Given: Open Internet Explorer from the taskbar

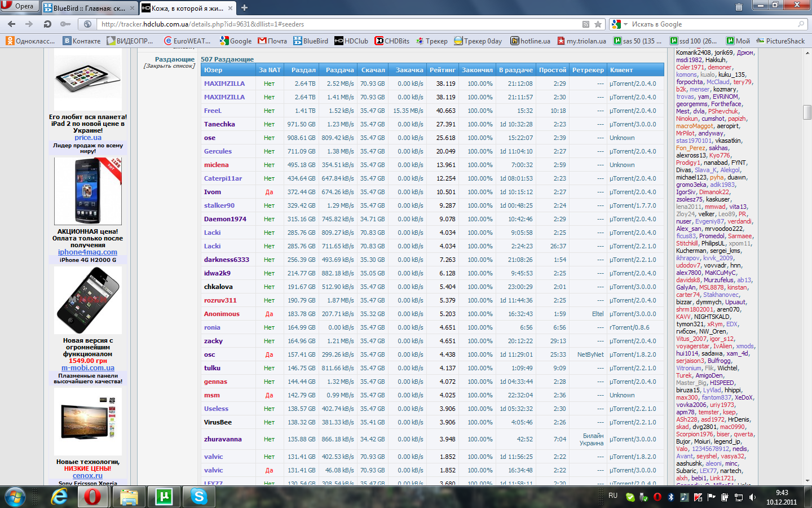Looking at the screenshot, I should point(59,497).
